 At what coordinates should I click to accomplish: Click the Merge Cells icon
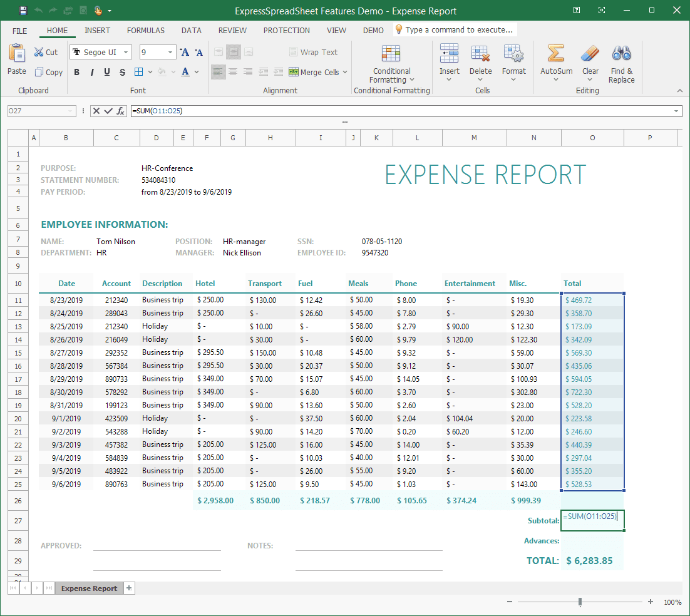pos(294,72)
